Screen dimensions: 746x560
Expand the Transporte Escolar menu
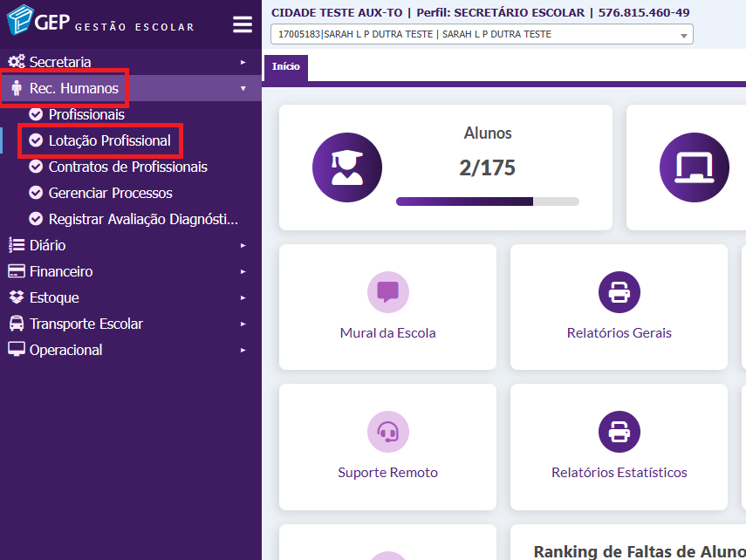click(86, 324)
